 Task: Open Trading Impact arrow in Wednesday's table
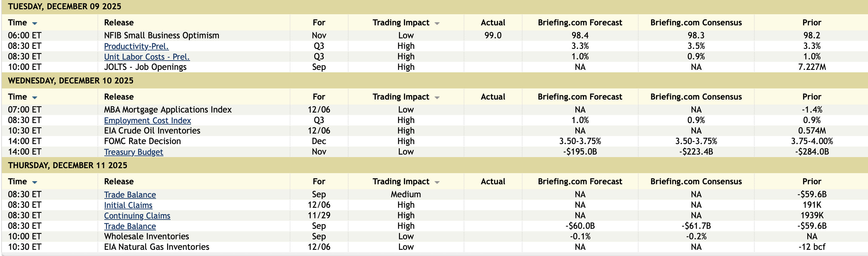click(x=437, y=98)
